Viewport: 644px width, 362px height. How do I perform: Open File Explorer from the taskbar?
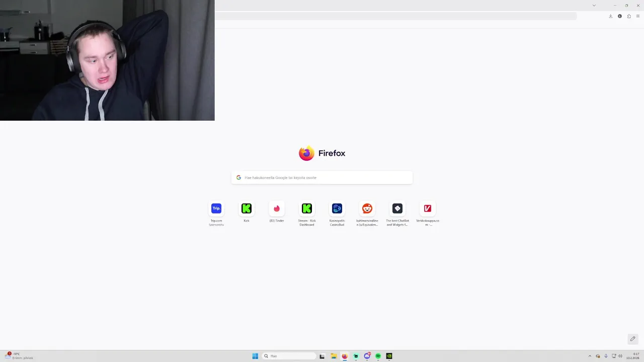(333, 356)
